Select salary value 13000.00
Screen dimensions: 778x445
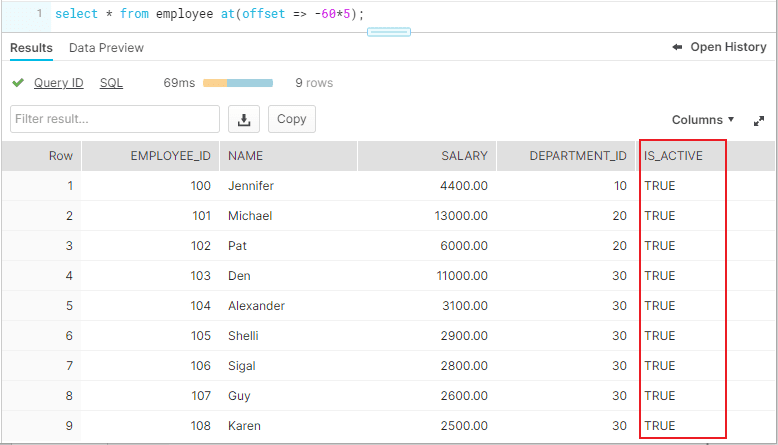[x=461, y=216]
